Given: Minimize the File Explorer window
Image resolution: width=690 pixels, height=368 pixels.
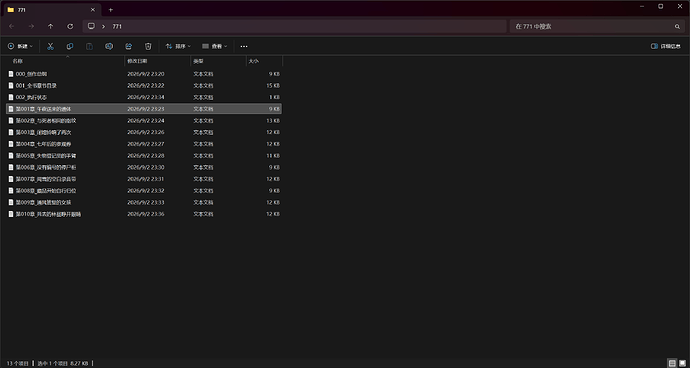Looking at the screenshot, I should (x=642, y=6).
